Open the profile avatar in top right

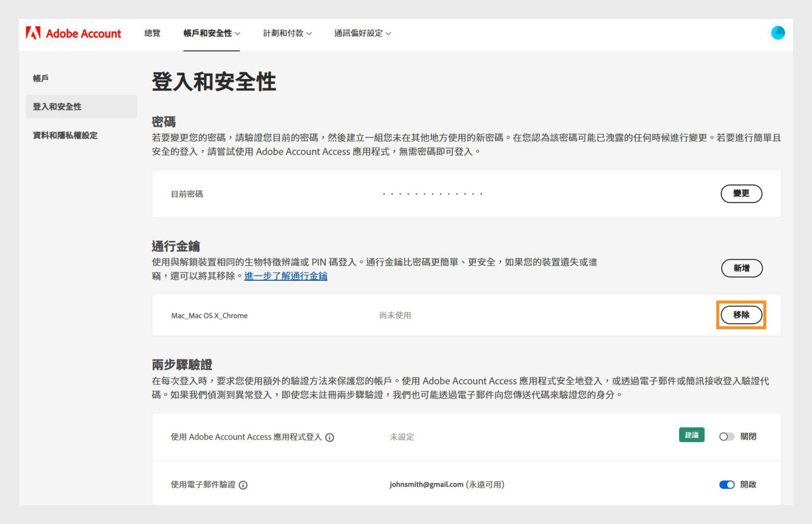pyautogui.click(x=777, y=33)
